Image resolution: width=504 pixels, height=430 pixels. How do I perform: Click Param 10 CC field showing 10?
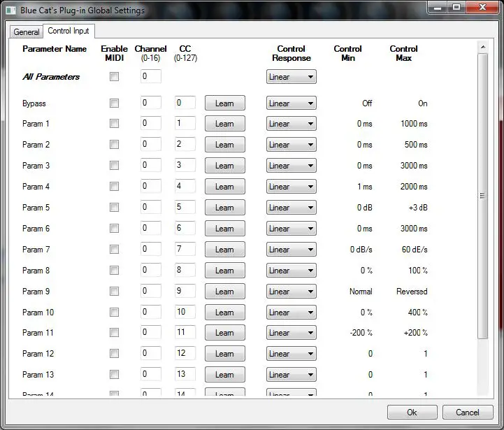[185, 312]
